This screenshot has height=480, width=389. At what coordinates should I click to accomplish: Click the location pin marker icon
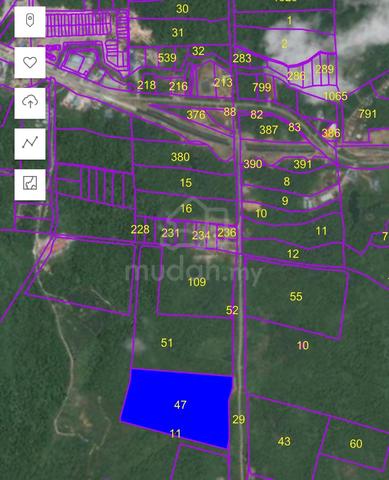pyautogui.click(x=30, y=21)
